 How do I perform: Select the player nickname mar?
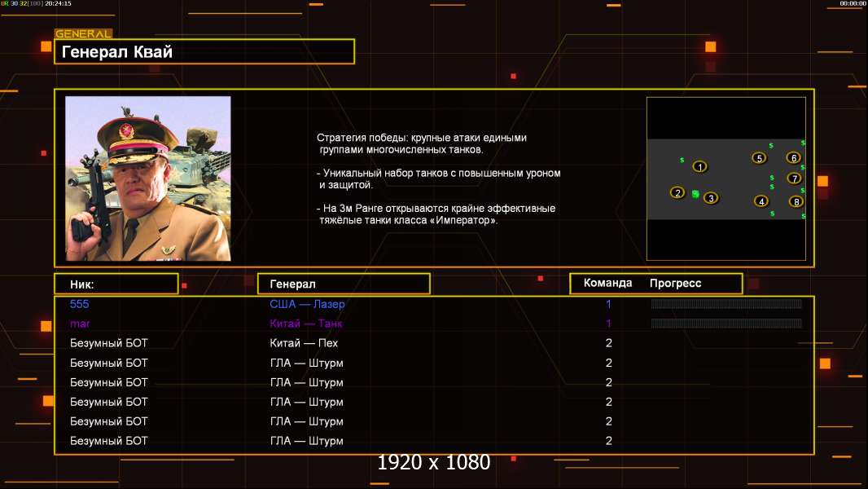tap(80, 324)
